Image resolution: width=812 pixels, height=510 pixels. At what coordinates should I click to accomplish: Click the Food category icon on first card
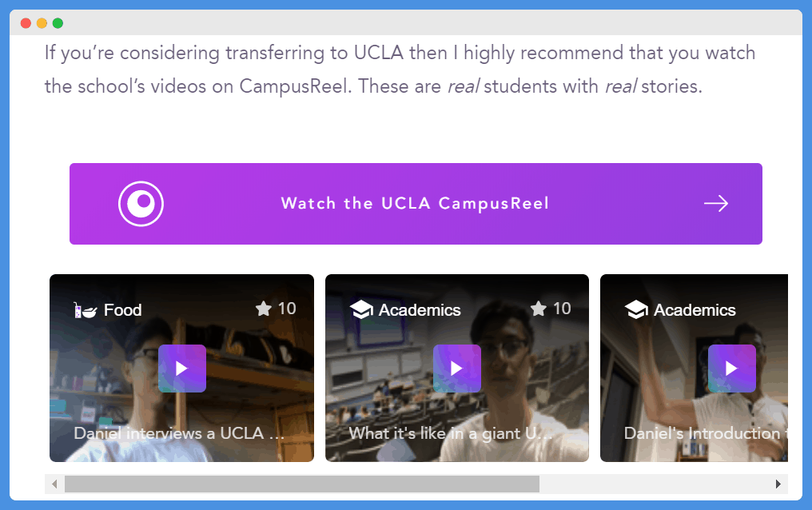click(x=85, y=310)
